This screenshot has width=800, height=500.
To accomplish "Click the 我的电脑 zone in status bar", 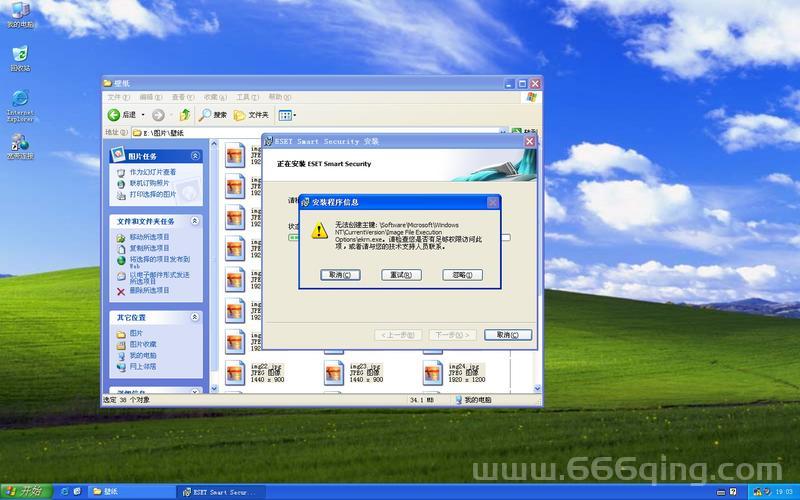I will tap(473, 400).
